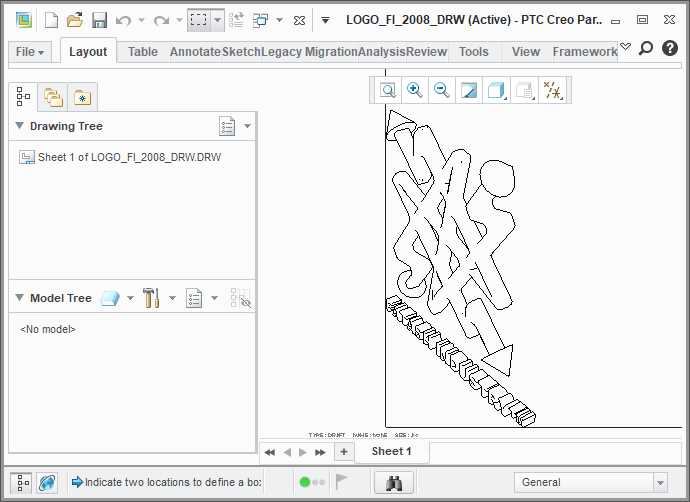The height and width of the screenshot is (502, 690).
Task: Click the Model Tree list filter icon
Action: pos(194,298)
